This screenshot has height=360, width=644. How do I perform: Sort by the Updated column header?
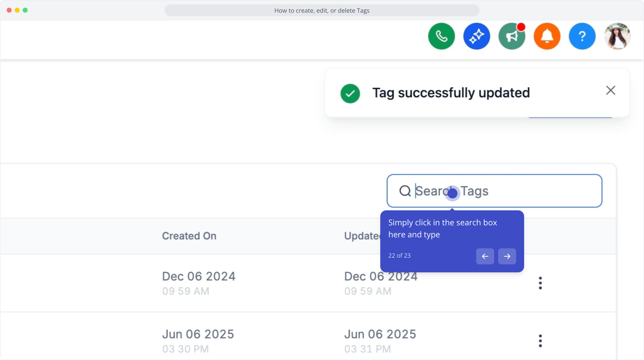coord(362,236)
